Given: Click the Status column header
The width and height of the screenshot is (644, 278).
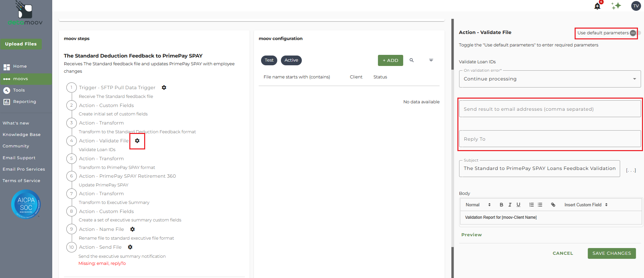Looking at the screenshot, I should pyautogui.click(x=380, y=77).
